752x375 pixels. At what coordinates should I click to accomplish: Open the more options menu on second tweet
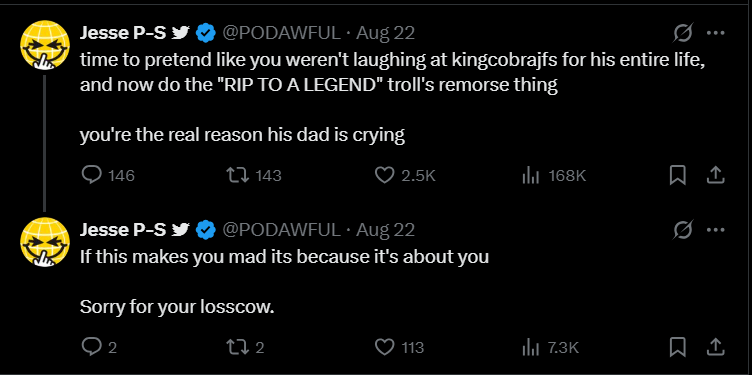(x=716, y=230)
